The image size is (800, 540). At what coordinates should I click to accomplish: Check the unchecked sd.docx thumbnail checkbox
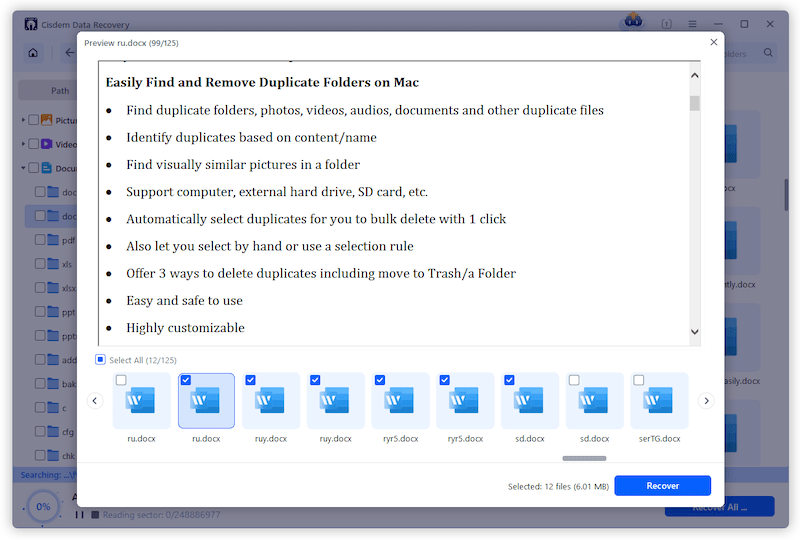[x=574, y=380]
